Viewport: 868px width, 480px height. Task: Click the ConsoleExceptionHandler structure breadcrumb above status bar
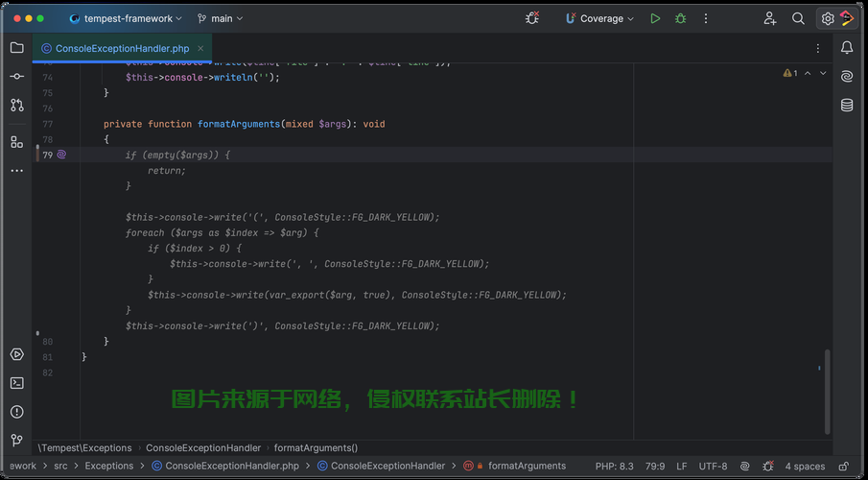coord(203,448)
